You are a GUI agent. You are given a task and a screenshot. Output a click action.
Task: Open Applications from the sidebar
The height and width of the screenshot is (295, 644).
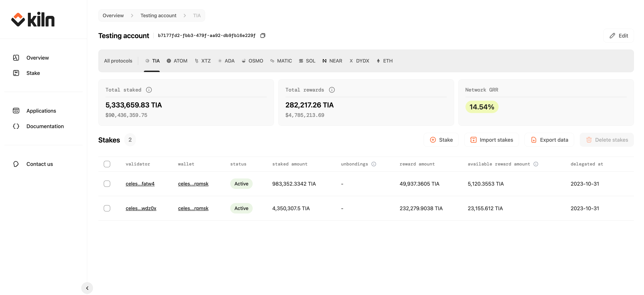[x=41, y=111]
